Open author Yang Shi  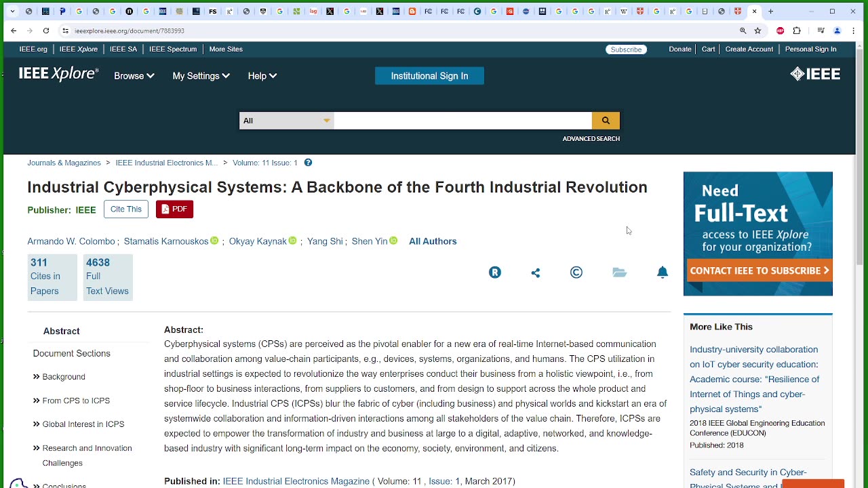coord(325,241)
